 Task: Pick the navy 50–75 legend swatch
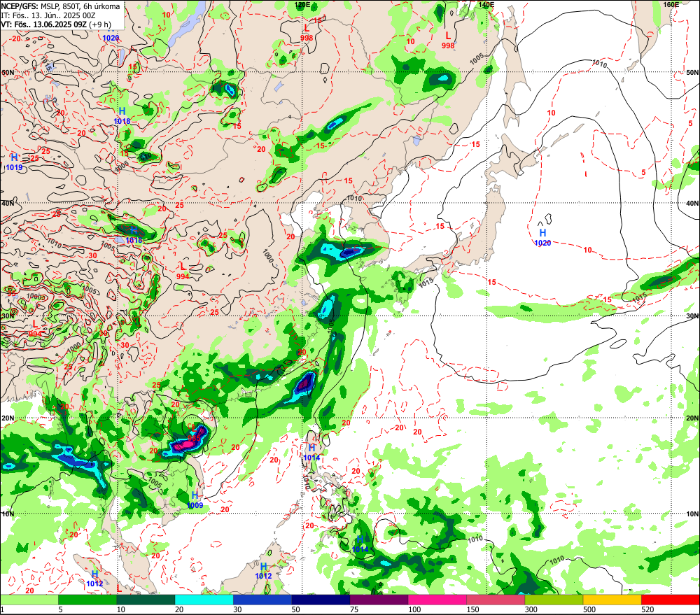click(x=321, y=600)
